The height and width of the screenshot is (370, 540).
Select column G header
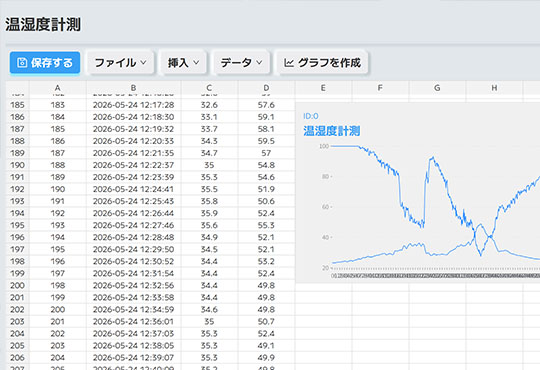pos(437,88)
